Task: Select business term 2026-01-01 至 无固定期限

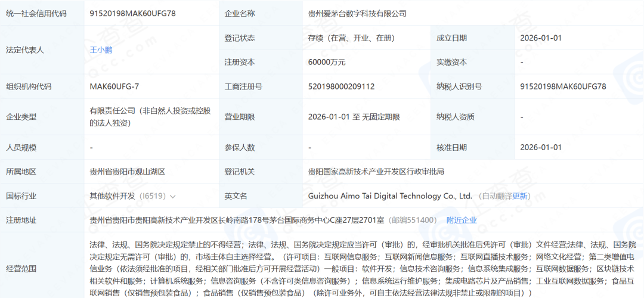Action: [x=354, y=117]
